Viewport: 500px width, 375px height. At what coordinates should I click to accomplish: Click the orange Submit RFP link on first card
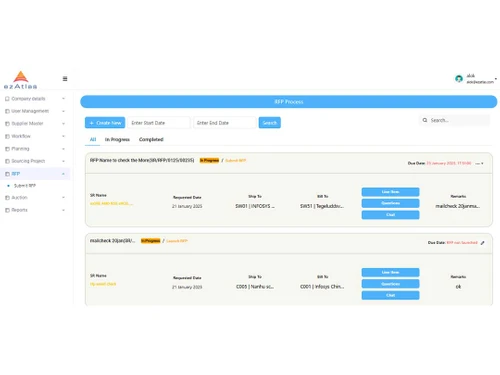tap(236, 161)
